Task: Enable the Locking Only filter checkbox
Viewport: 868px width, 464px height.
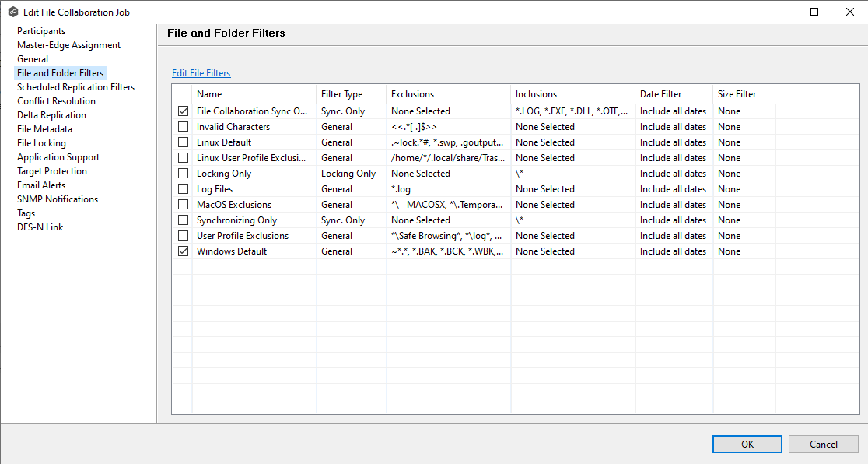Action: [x=183, y=173]
